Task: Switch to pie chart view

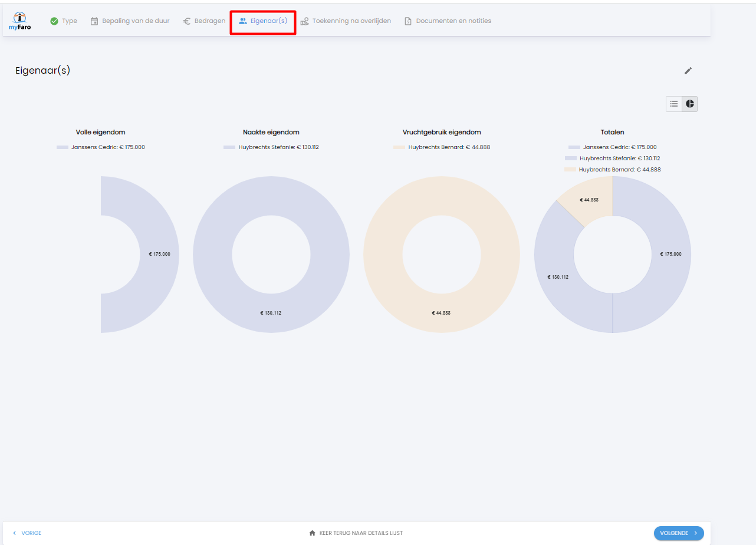Action: 690,104
